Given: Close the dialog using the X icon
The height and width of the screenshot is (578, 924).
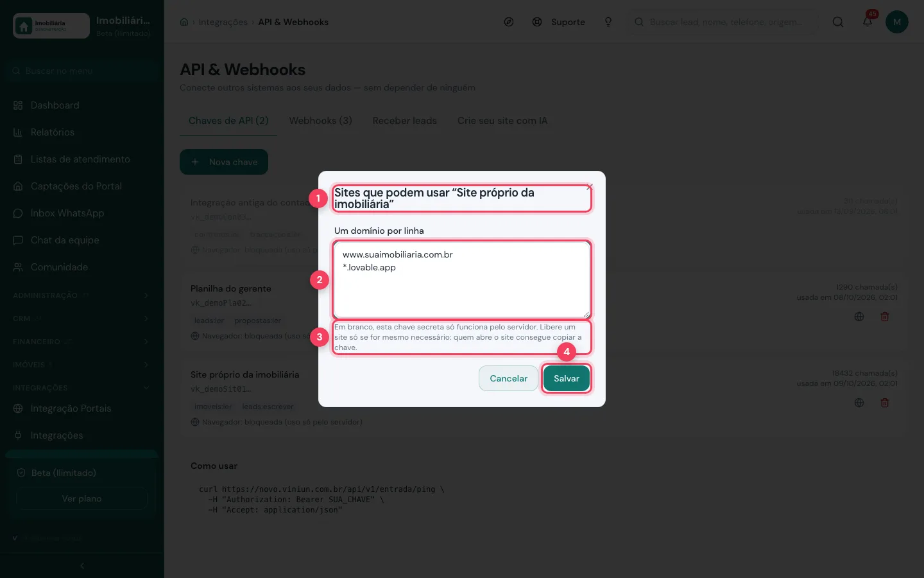Looking at the screenshot, I should [x=589, y=187].
